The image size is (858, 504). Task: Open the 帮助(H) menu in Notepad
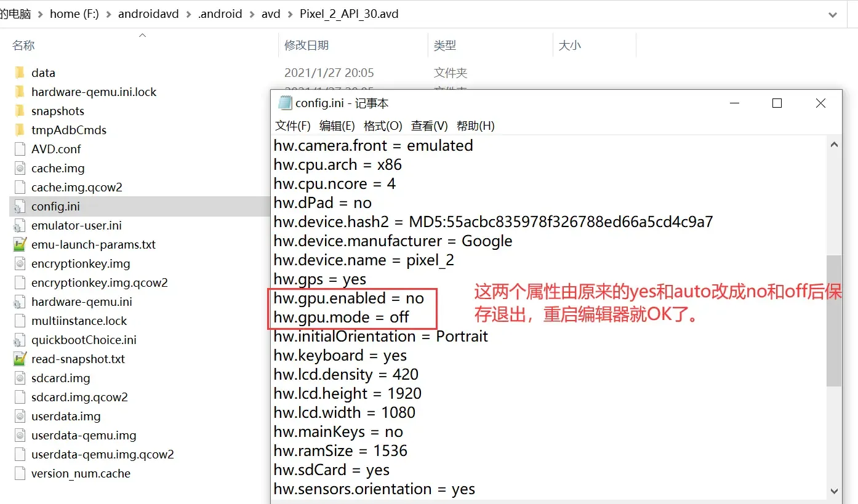click(x=476, y=126)
